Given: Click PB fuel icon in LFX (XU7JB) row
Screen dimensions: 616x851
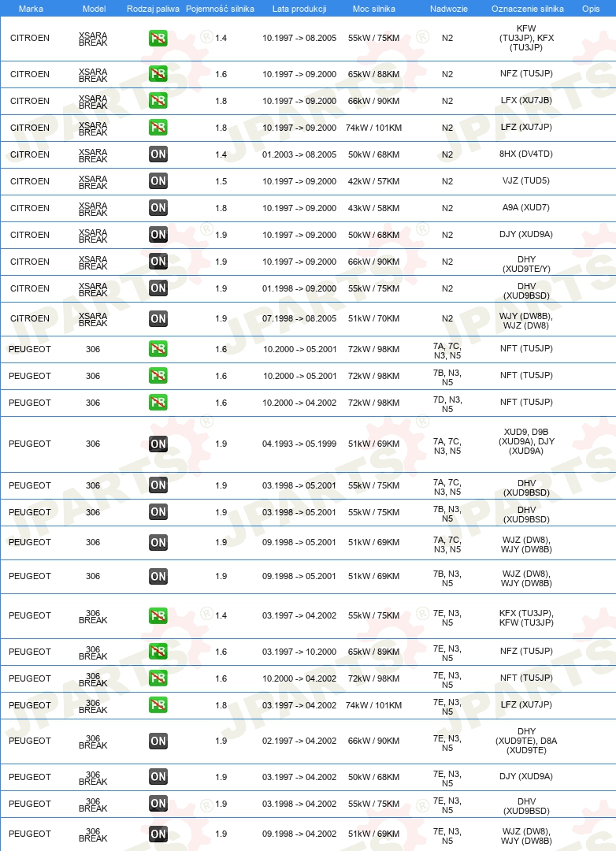Looking at the screenshot, I should point(158,100).
